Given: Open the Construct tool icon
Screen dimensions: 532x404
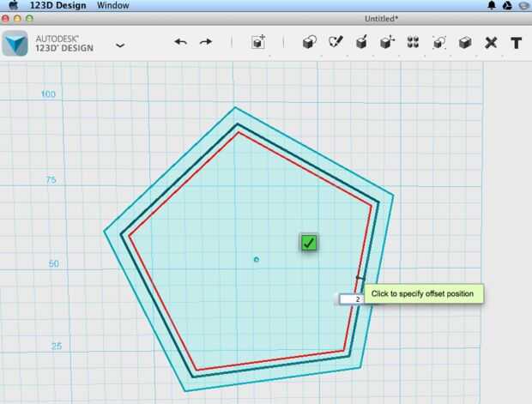Looking at the screenshot, I should click(x=361, y=42).
